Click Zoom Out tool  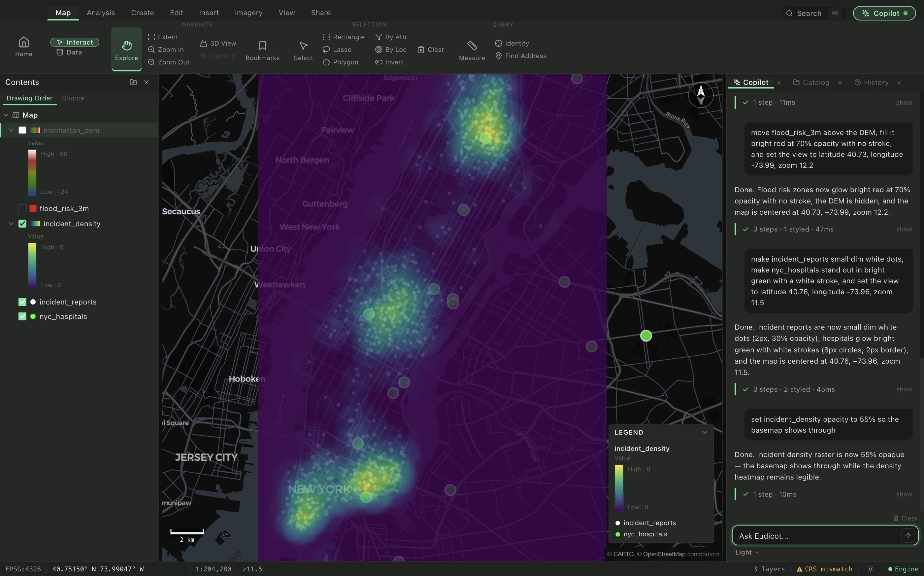pos(169,62)
